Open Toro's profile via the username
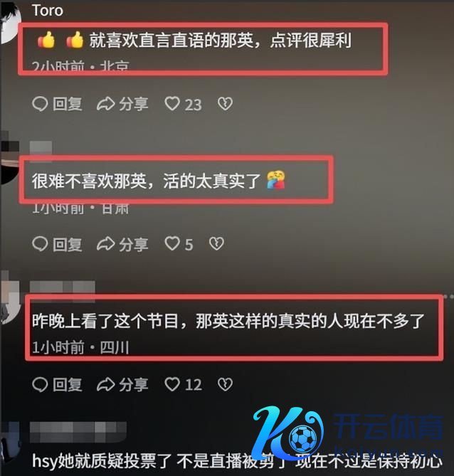The image size is (454, 476). click(x=48, y=11)
